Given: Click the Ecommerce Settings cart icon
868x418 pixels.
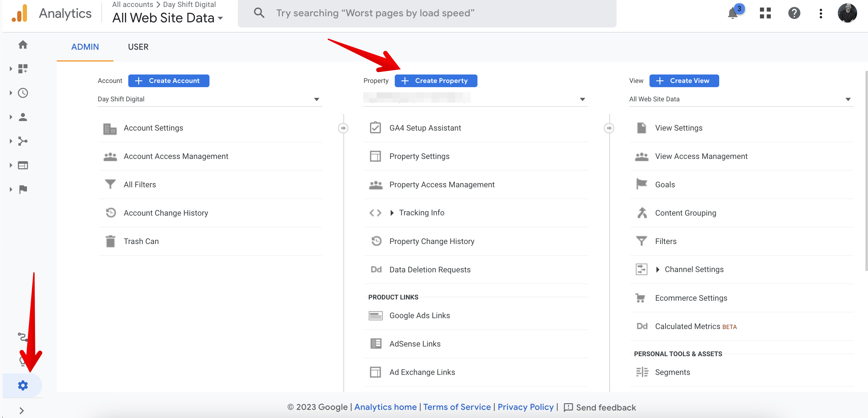Looking at the screenshot, I should coord(640,298).
